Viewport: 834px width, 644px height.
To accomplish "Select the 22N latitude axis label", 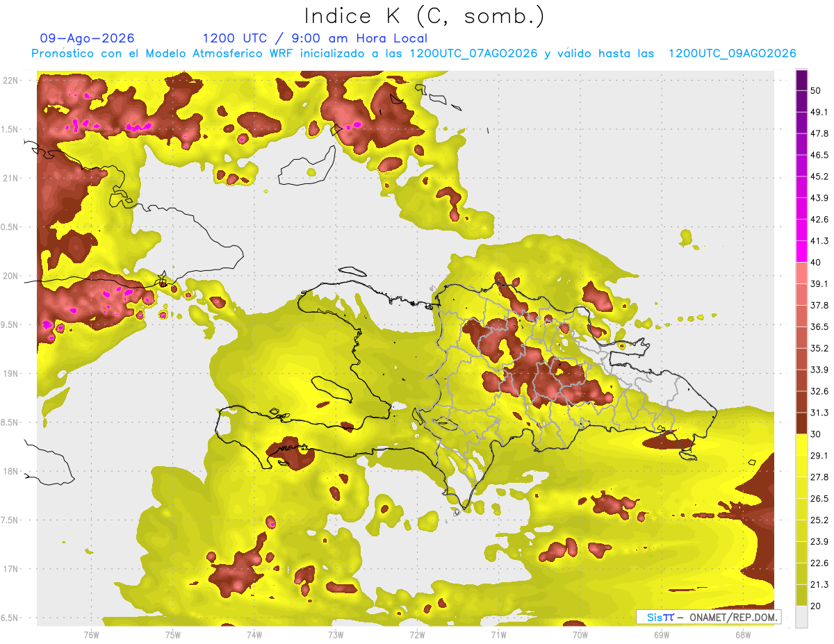I will [x=10, y=81].
